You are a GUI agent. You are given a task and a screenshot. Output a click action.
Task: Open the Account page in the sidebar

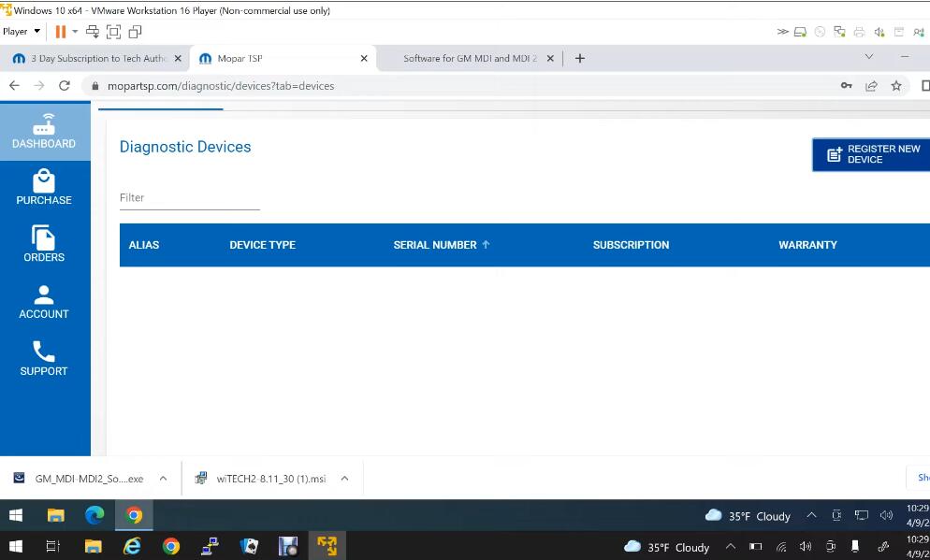[x=44, y=302]
